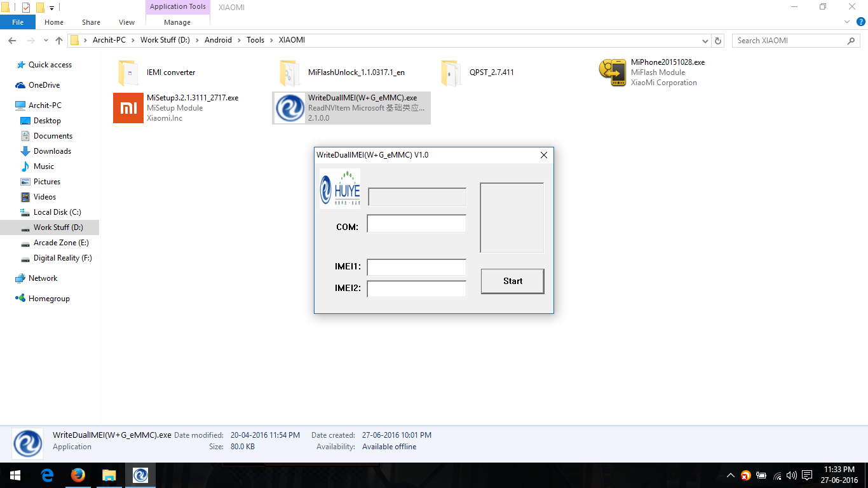Launch Firefox from the taskbar
The image size is (868, 488).
coord(78,475)
